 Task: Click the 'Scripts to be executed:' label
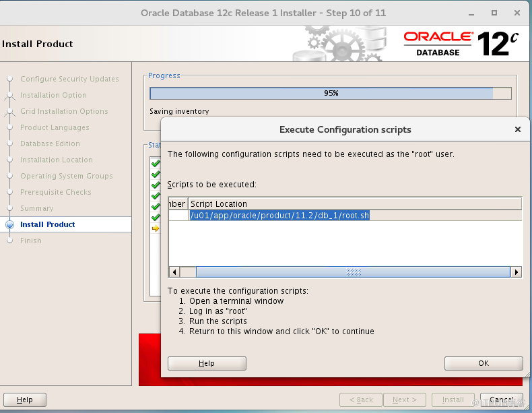tap(211, 185)
